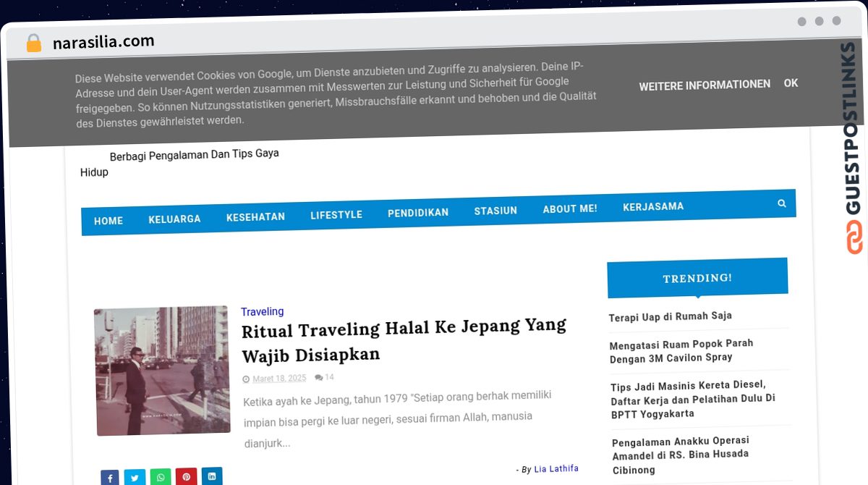This screenshot has height=485, width=868.
Task: Share the post on LinkedIn
Action: [x=212, y=476]
